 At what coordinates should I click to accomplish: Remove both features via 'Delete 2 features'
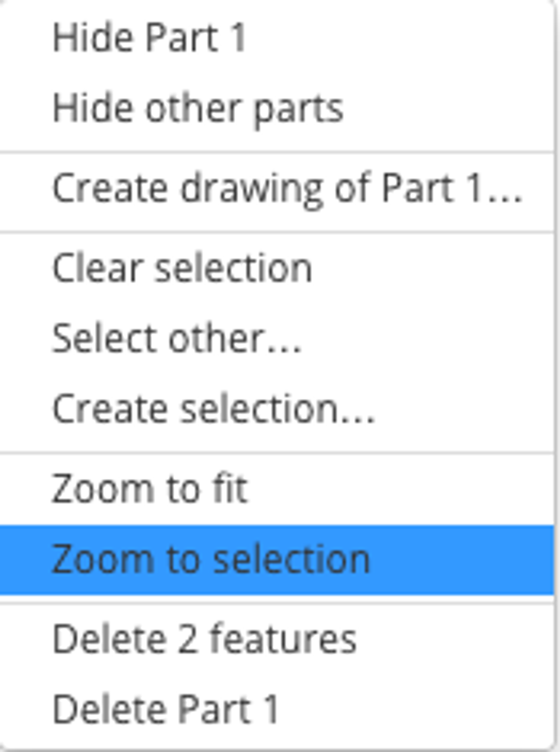point(205,640)
